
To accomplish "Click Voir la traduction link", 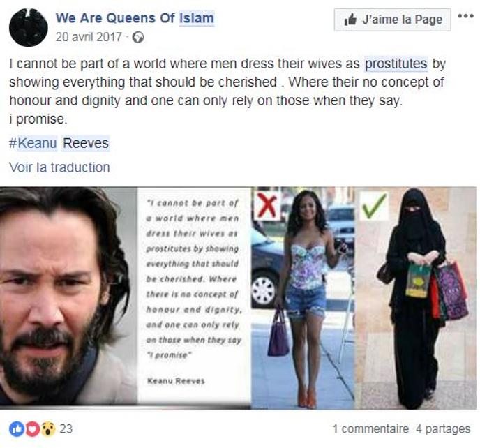I will 59,167.
